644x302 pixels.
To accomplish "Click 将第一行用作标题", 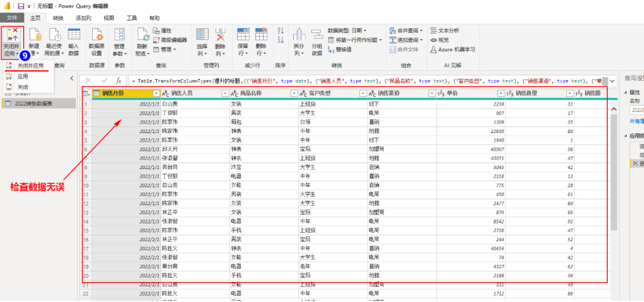I will point(355,40).
